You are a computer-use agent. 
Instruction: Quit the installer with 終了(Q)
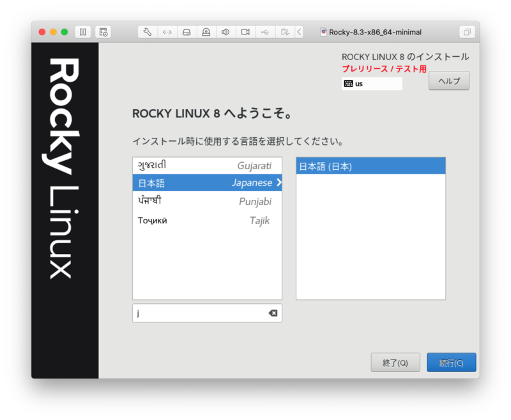point(395,363)
